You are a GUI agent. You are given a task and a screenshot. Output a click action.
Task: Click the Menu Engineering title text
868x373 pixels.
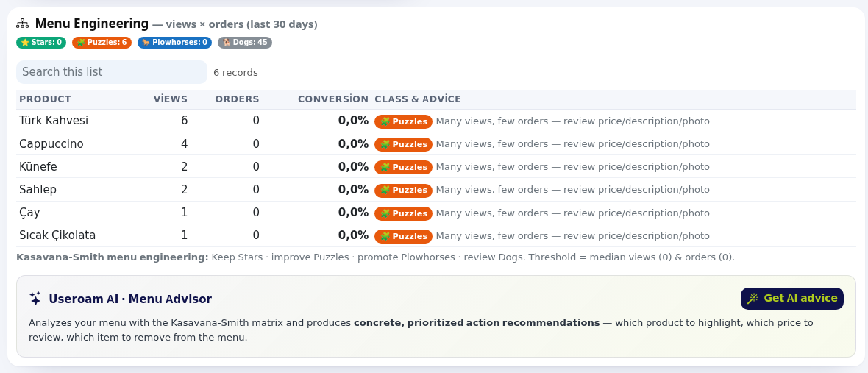pos(92,24)
